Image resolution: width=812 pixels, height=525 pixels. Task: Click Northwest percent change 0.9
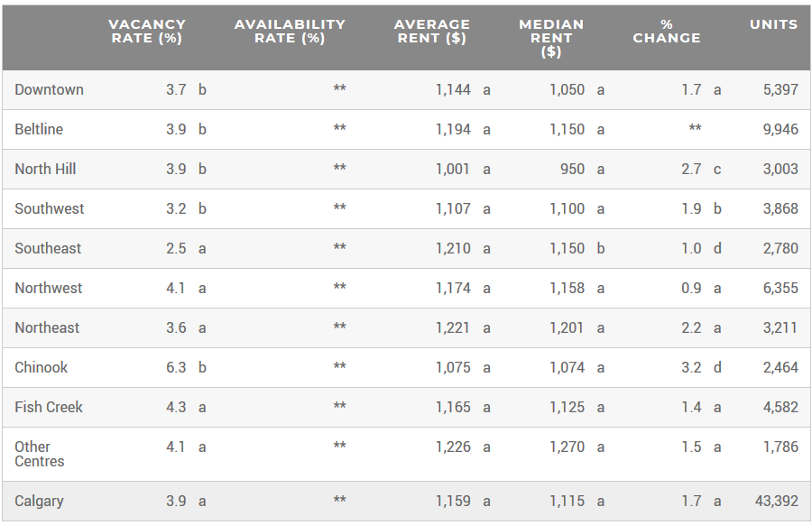[691, 288]
